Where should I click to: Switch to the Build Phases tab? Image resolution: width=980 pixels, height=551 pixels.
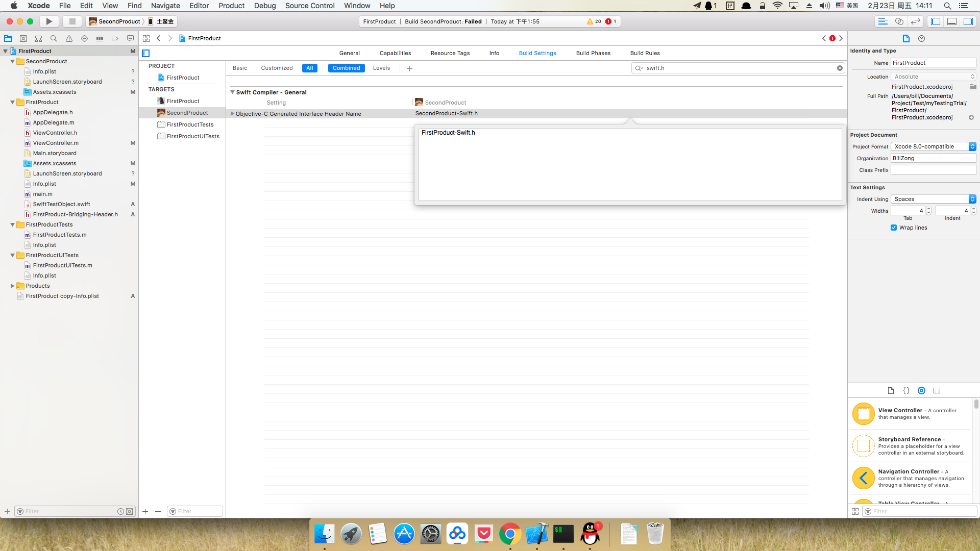[x=593, y=53]
